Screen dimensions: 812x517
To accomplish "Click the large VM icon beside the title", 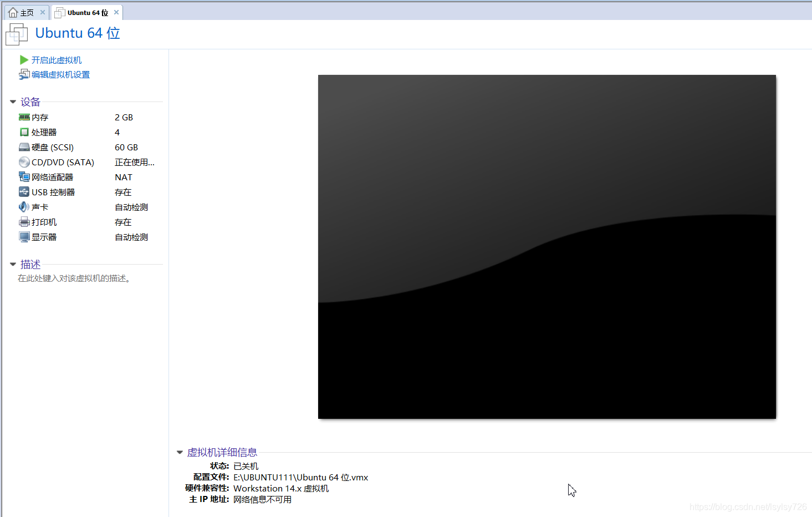I will 17,34.
